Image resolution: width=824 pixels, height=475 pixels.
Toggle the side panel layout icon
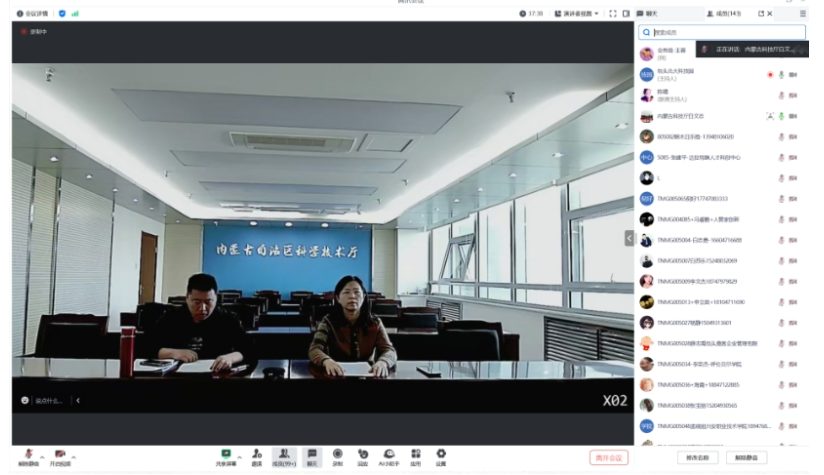pos(626,14)
